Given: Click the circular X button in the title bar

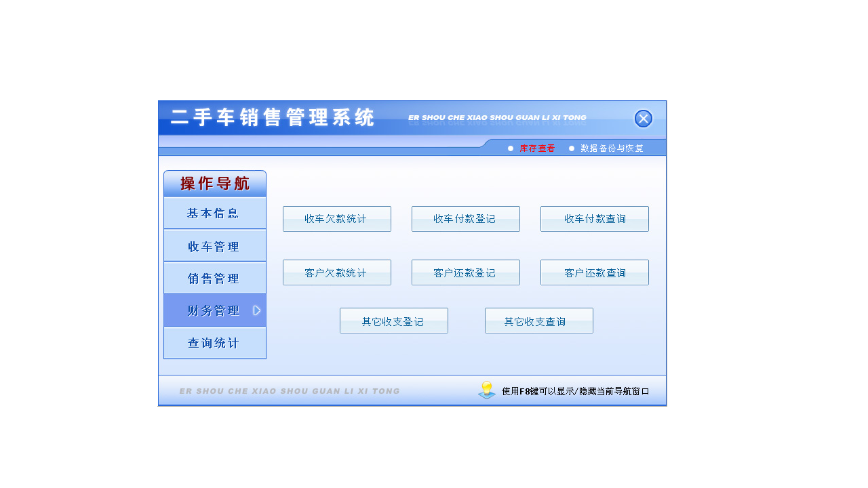Looking at the screenshot, I should point(643,119).
